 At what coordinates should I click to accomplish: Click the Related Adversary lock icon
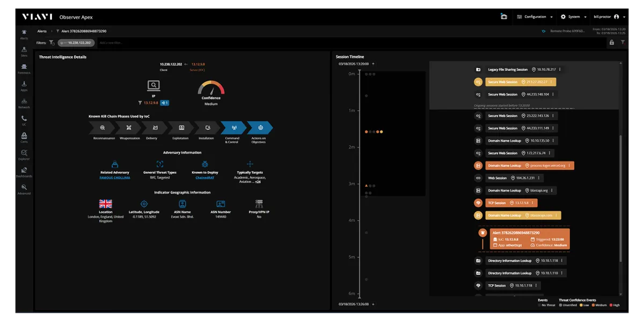pos(115,164)
